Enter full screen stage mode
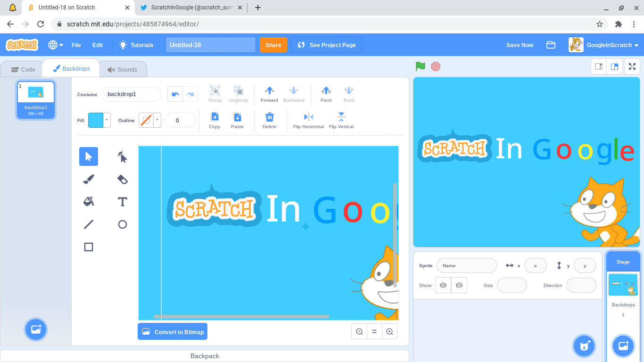Viewport: 644px width, 362px height. coord(632,66)
